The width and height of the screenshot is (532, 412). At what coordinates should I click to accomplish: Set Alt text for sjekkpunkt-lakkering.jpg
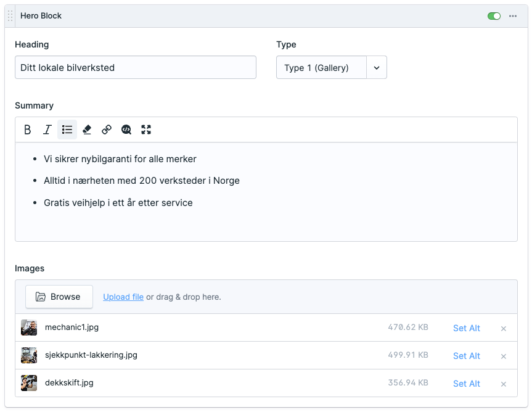coord(466,356)
